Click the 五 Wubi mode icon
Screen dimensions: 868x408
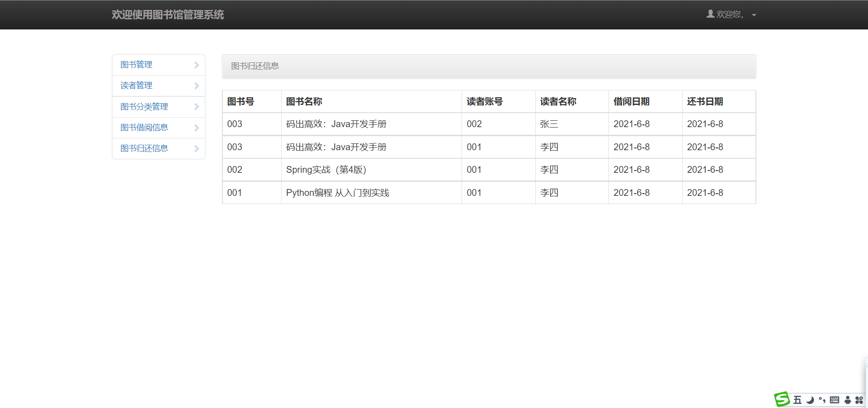coord(797,400)
